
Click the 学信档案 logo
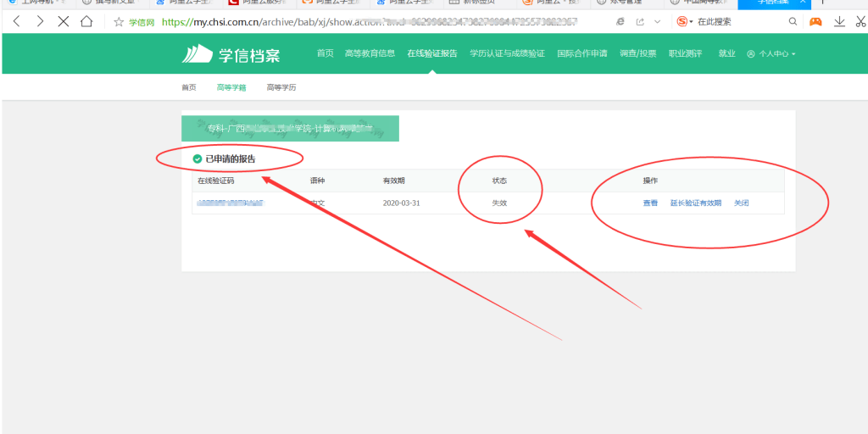point(231,54)
